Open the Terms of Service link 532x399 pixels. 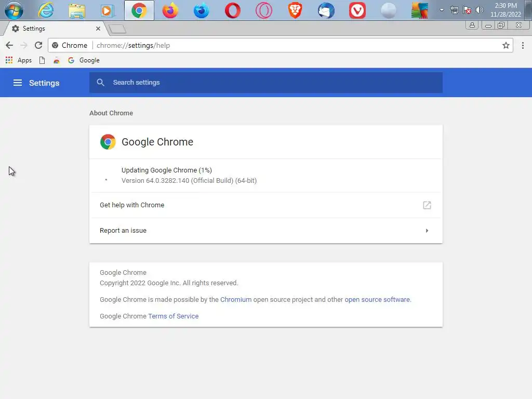(173, 316)
